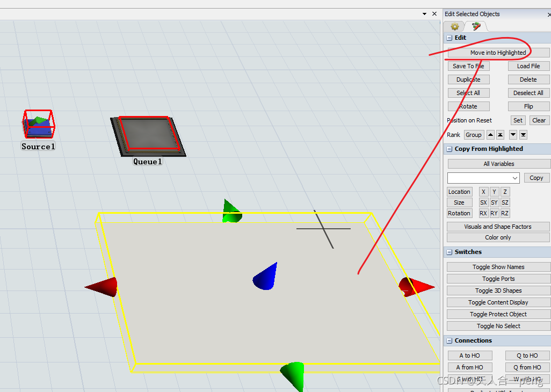Click Save To File button

coord(468,66)
